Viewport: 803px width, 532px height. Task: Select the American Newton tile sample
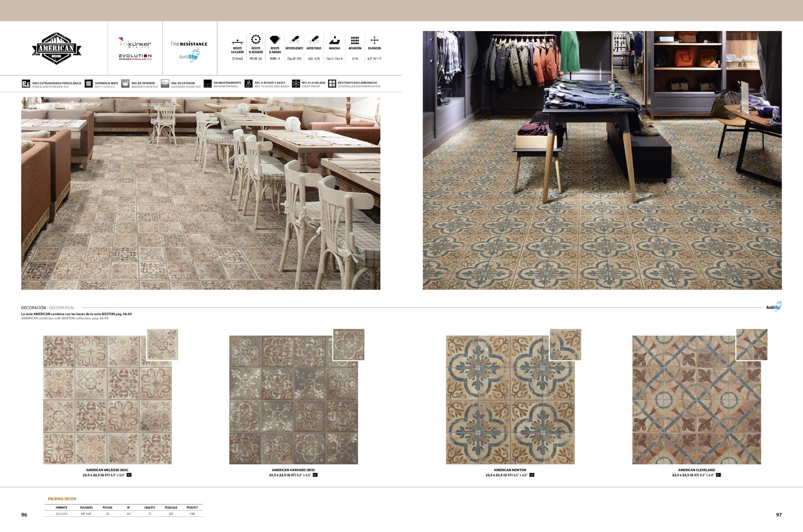pos(510,400)
